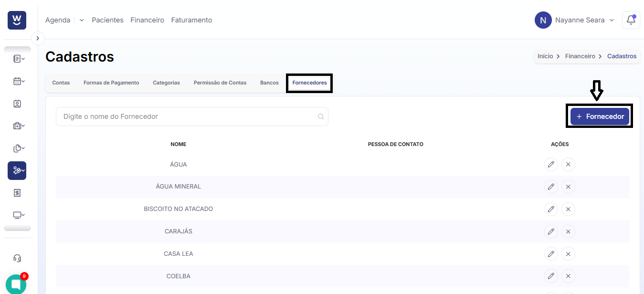Click the app logo at top left
This screenshot has width=644, height=294.
17,20
